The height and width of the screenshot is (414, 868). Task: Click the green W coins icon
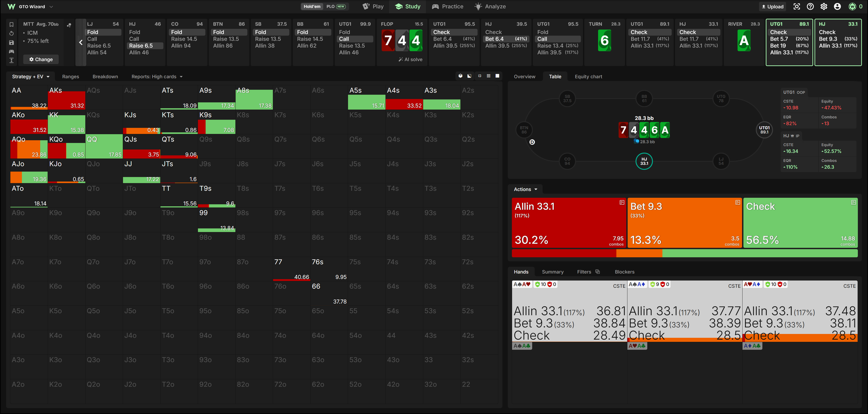point(852,6)
